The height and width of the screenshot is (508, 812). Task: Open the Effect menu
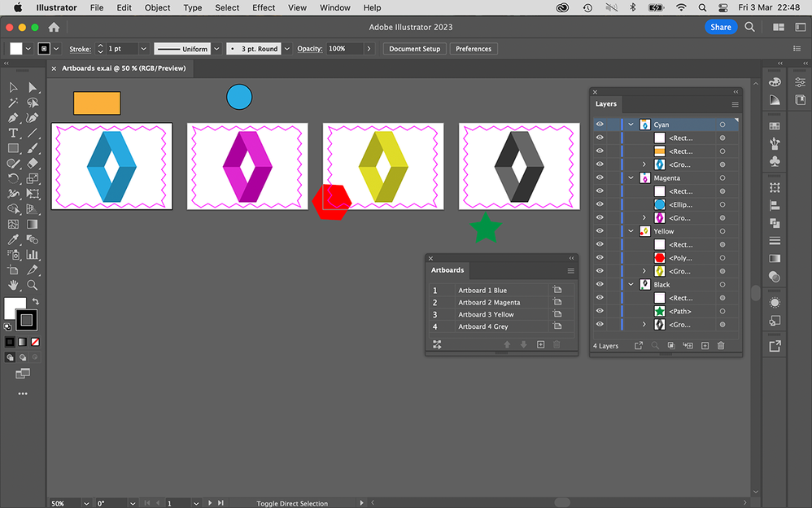point(264,8)
